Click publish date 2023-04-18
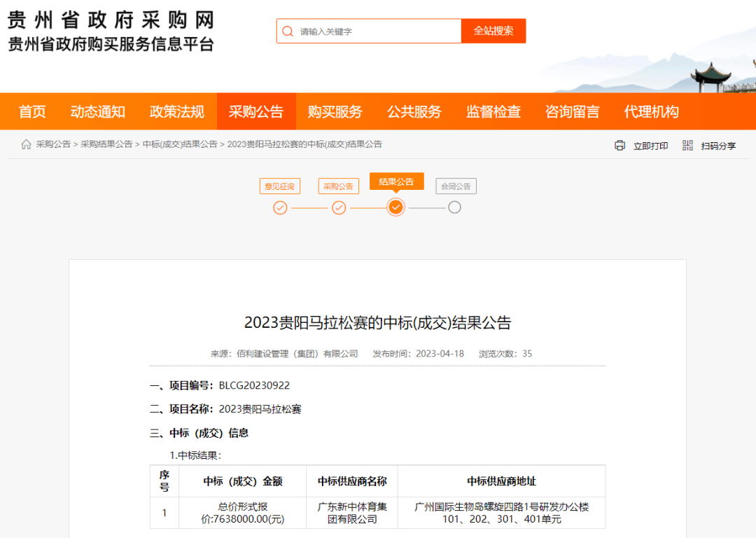This screenshot has width=756, height=538. point(440,354)
